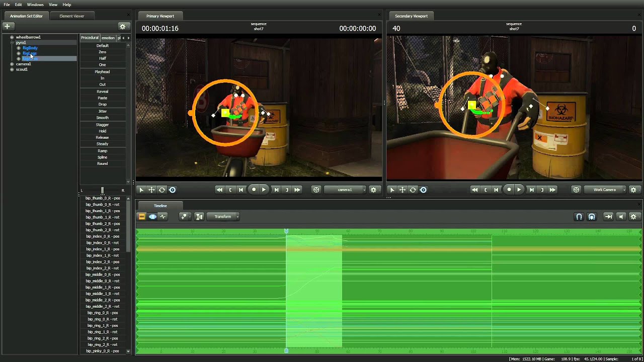644x362 pixels.
Task: Mute audio with the timeline speaker icon
Action: coord(621,217)
